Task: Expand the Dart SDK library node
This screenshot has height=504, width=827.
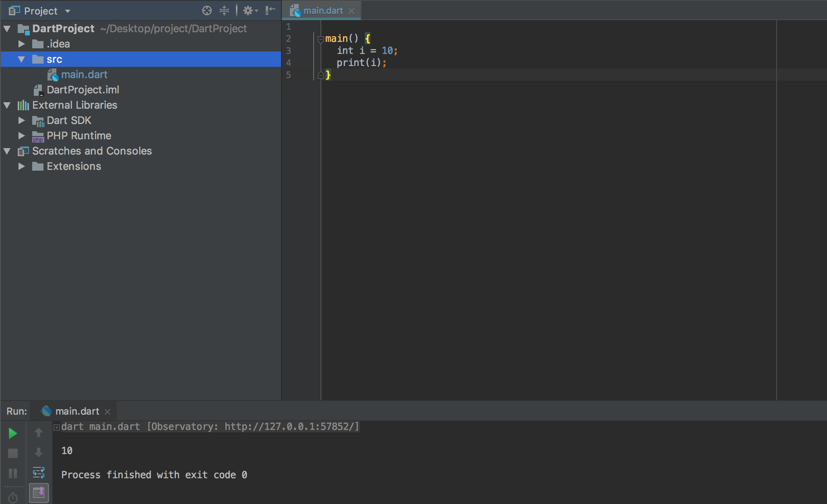Action: (22, 120)
